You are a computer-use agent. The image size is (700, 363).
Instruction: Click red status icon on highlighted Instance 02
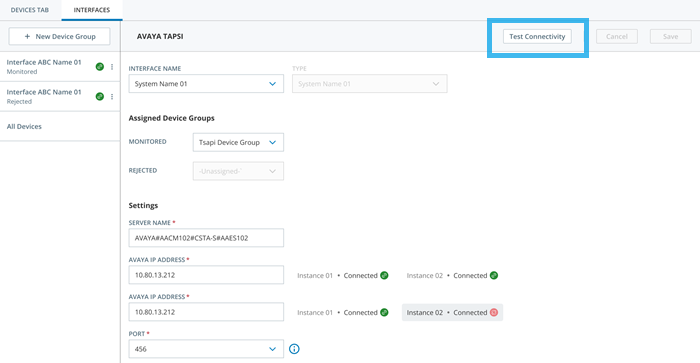(x=494, y=313)
